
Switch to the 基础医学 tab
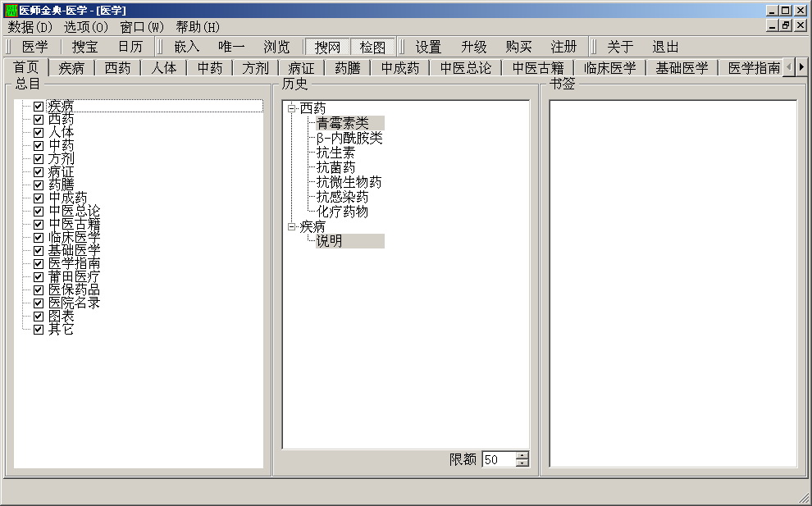pos(682,68)
